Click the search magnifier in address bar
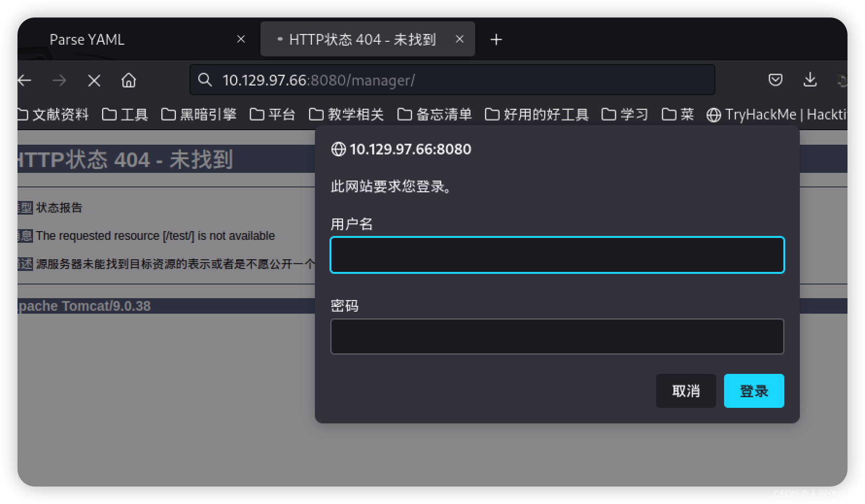This screenshot has width=865, height=504. (205, 80)
